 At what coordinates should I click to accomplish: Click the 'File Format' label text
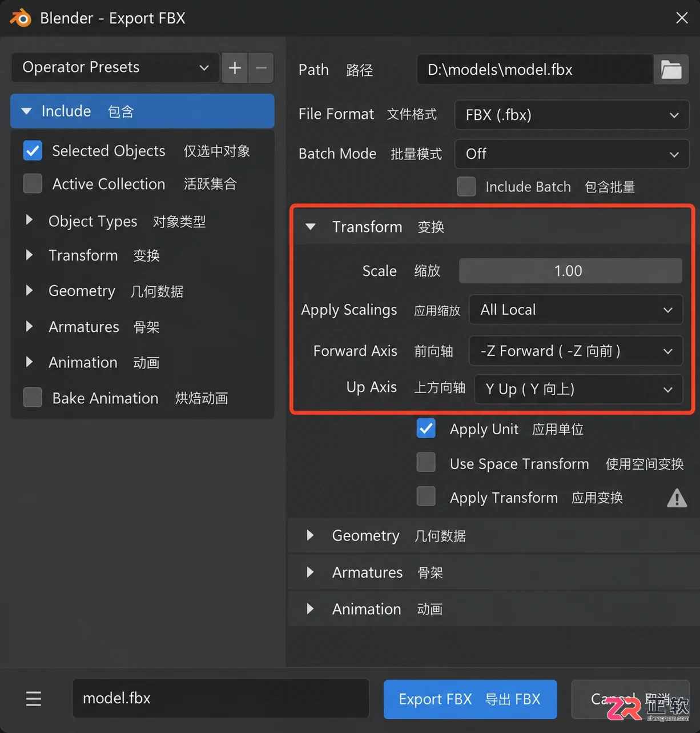pos(336,114)
